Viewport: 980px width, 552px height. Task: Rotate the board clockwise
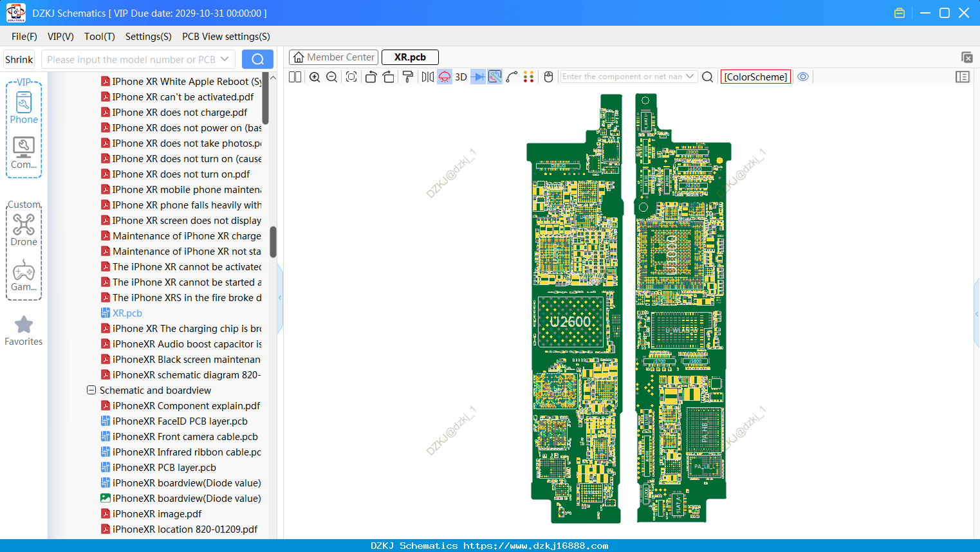389,77
